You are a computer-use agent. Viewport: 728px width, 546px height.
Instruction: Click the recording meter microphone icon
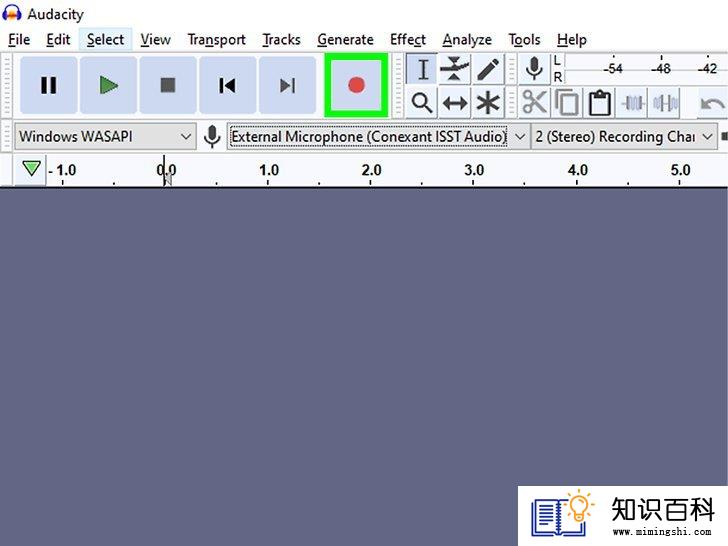pos(534,69)
